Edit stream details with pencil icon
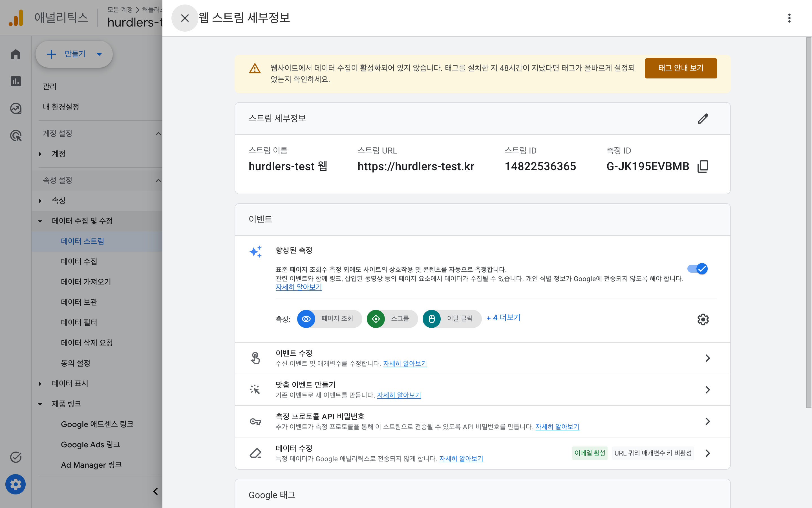 (703, 118)
